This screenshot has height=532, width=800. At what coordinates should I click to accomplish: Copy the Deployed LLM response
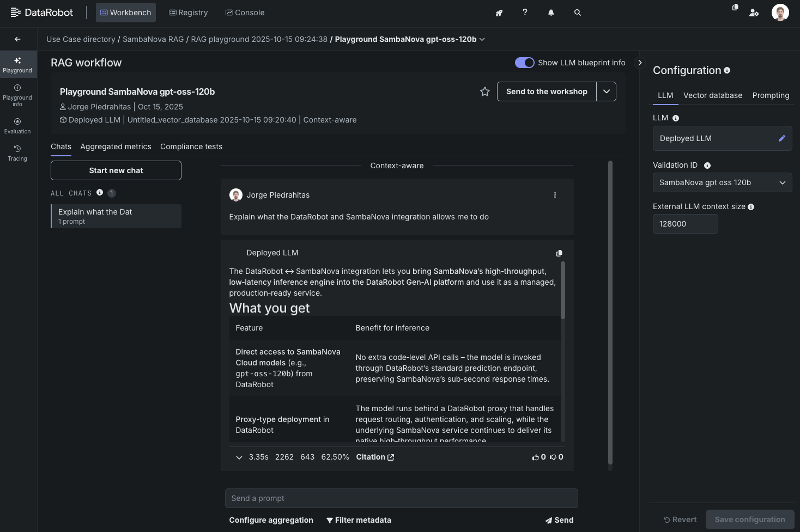coord(559,253)
